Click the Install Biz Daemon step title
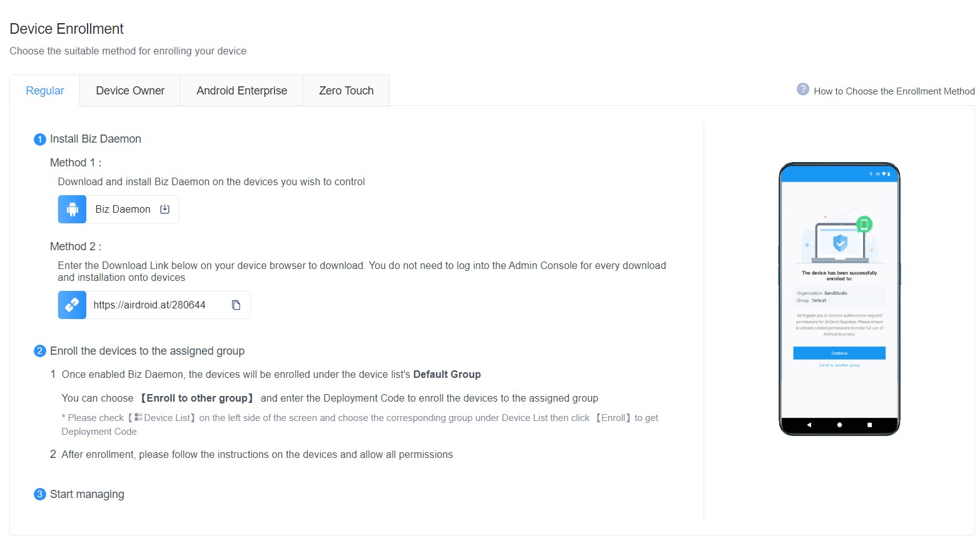 coord(96,139)
